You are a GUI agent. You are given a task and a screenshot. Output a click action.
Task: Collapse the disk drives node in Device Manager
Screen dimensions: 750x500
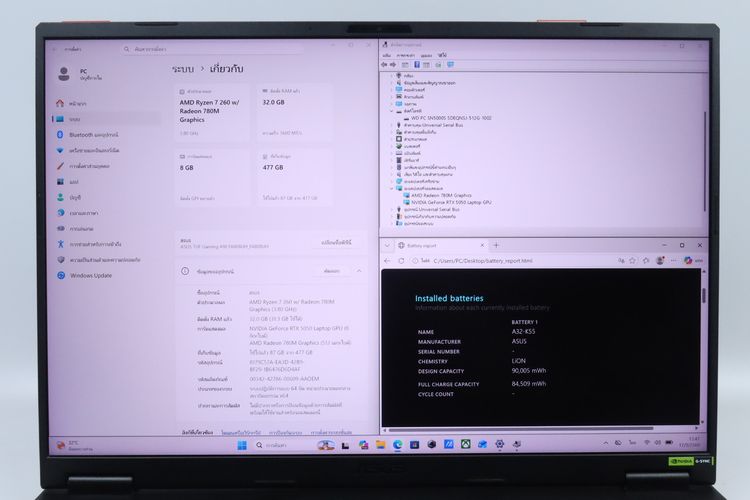click(392, 111)
